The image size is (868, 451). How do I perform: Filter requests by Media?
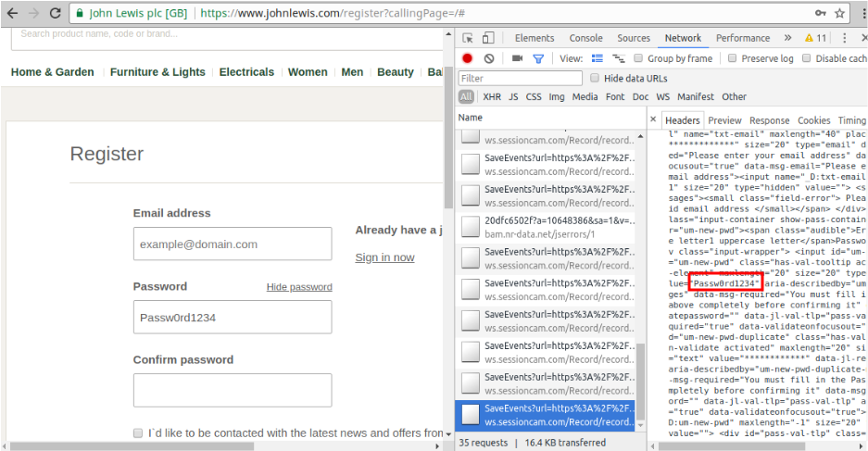(585, 97)
